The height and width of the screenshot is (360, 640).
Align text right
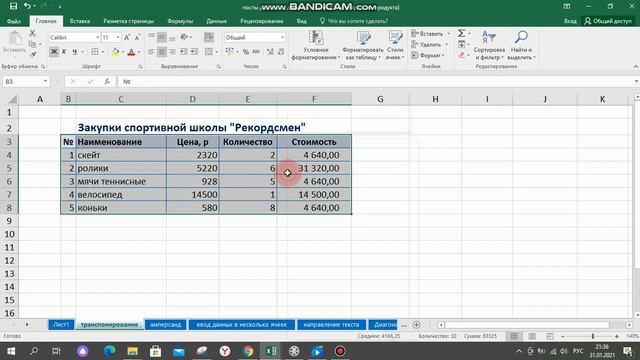coord(172,52)
